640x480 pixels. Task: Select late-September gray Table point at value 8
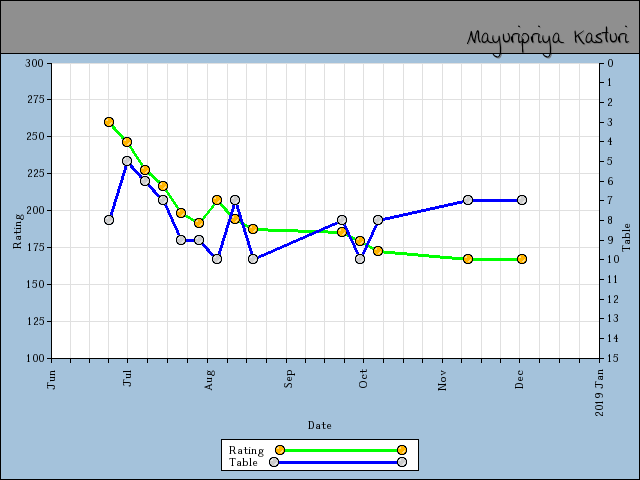coord(342,220)
